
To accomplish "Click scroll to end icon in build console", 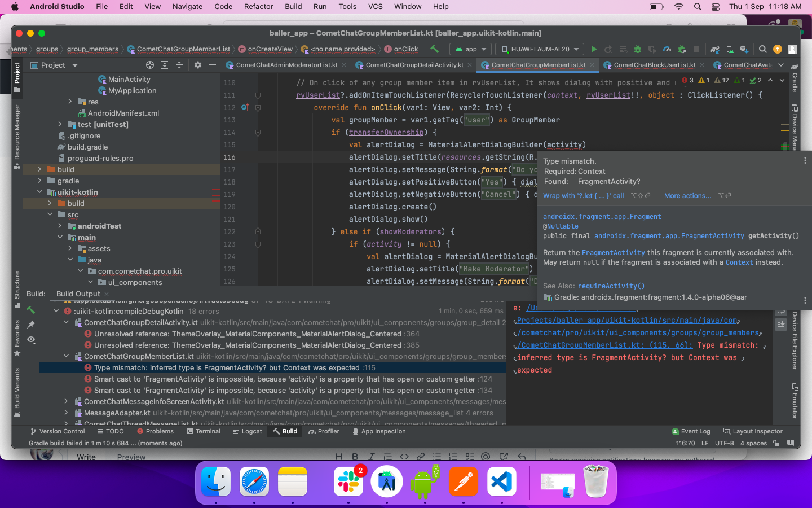I will 781,325.
